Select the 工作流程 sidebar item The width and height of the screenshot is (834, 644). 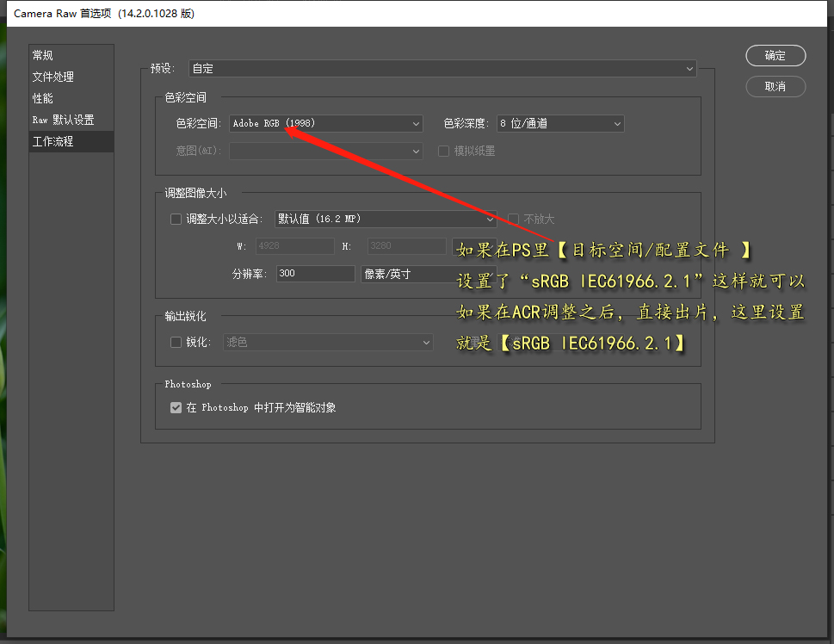click(53, 141)
